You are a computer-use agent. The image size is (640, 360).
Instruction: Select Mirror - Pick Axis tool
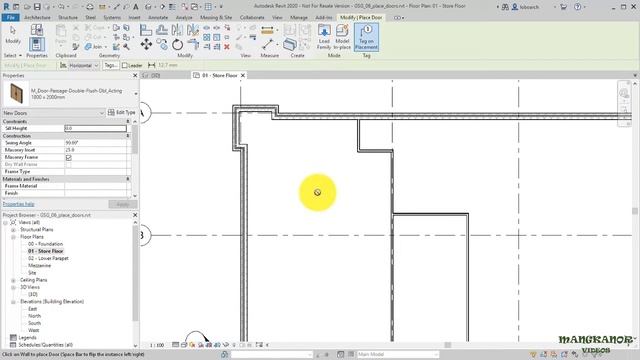177,30
